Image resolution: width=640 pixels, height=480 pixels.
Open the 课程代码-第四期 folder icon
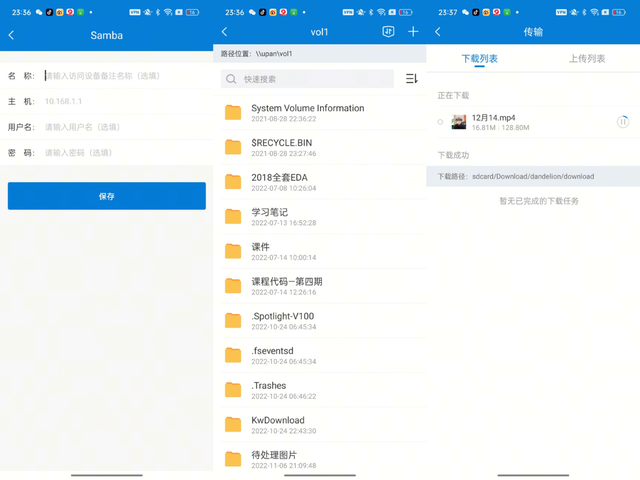(233, 286)
